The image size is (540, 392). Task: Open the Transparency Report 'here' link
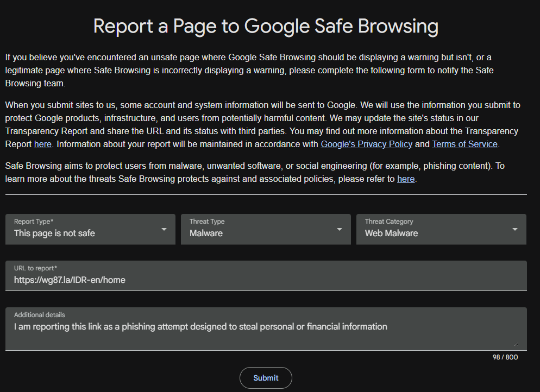click(43, 144)
